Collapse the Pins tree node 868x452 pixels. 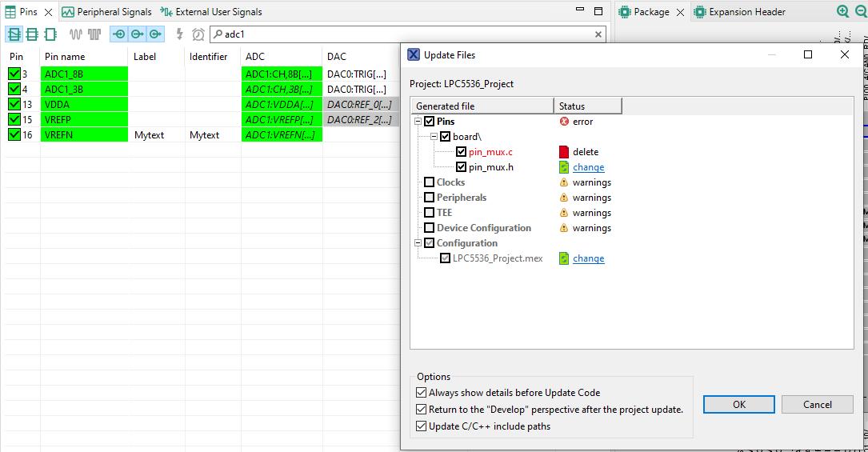[x=418, y=121]
